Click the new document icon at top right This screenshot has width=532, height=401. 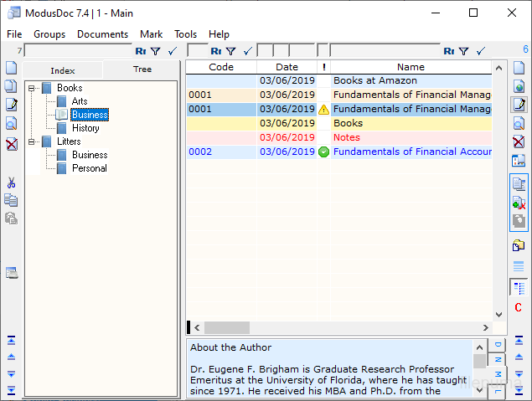coord(519,68)
